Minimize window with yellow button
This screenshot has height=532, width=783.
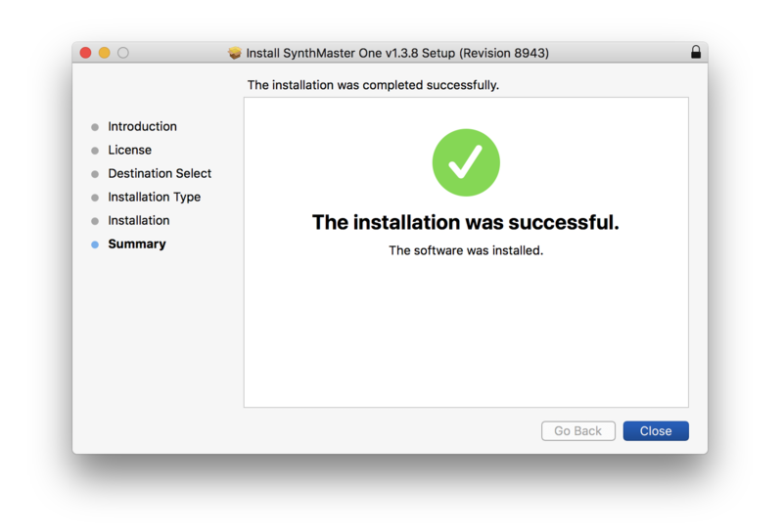(x=105, y=53)
